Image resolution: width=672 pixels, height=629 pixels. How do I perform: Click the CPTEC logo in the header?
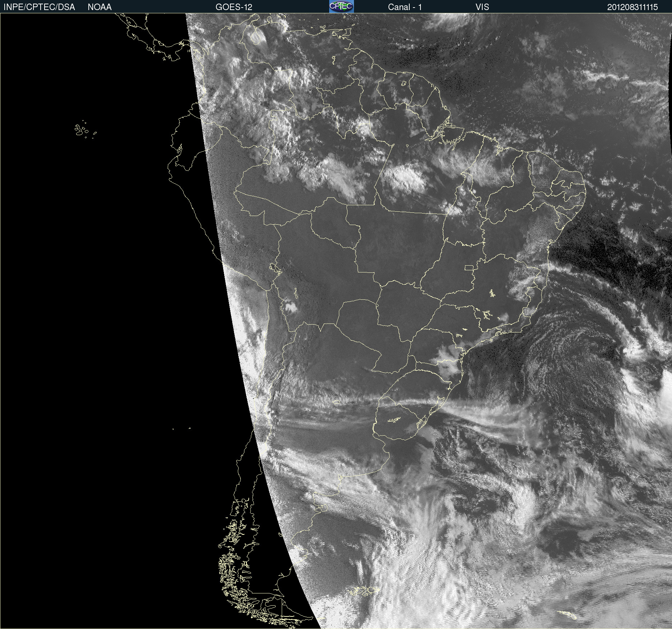[341, 6]
